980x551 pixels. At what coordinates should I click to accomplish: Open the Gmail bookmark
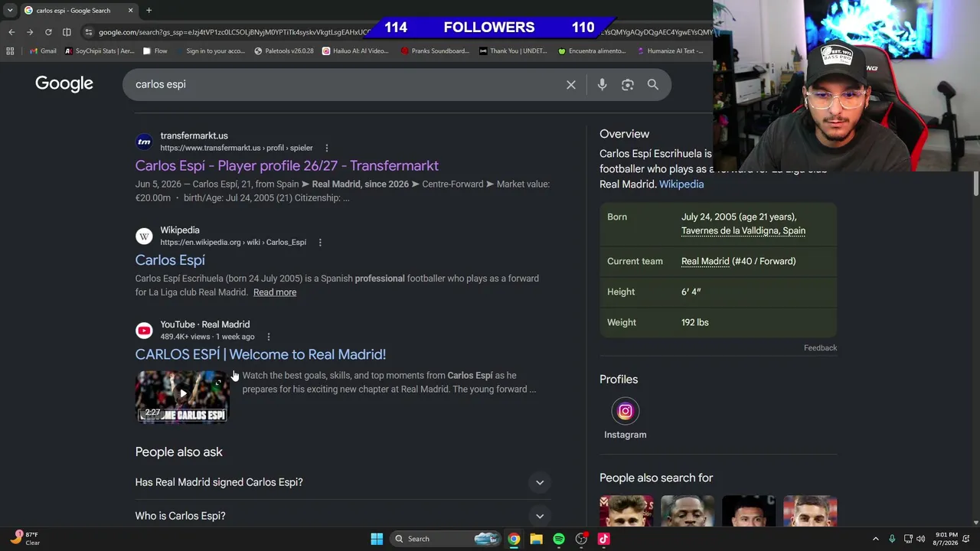pos(43,51)
